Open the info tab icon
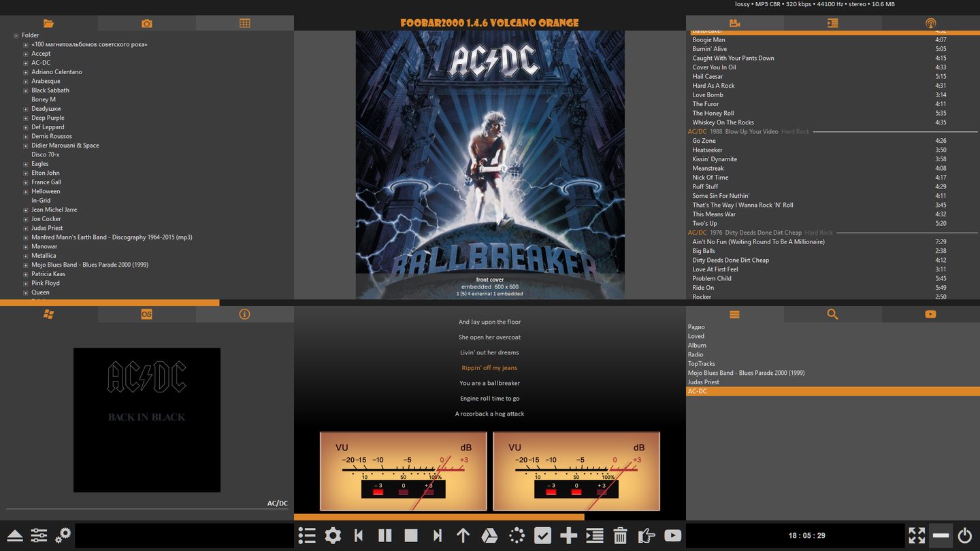 tap(245, 314)
